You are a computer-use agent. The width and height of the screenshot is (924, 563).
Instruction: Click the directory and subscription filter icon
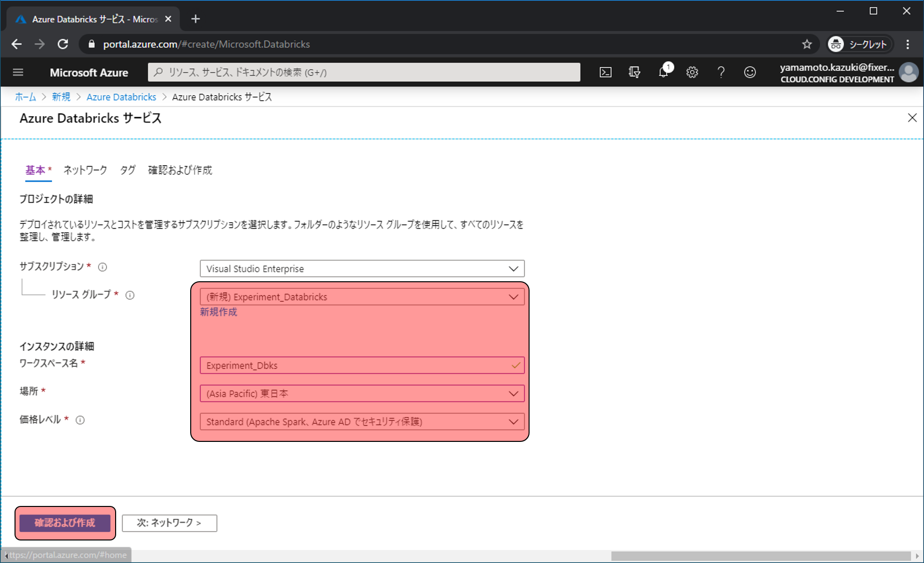click(634, 73)
